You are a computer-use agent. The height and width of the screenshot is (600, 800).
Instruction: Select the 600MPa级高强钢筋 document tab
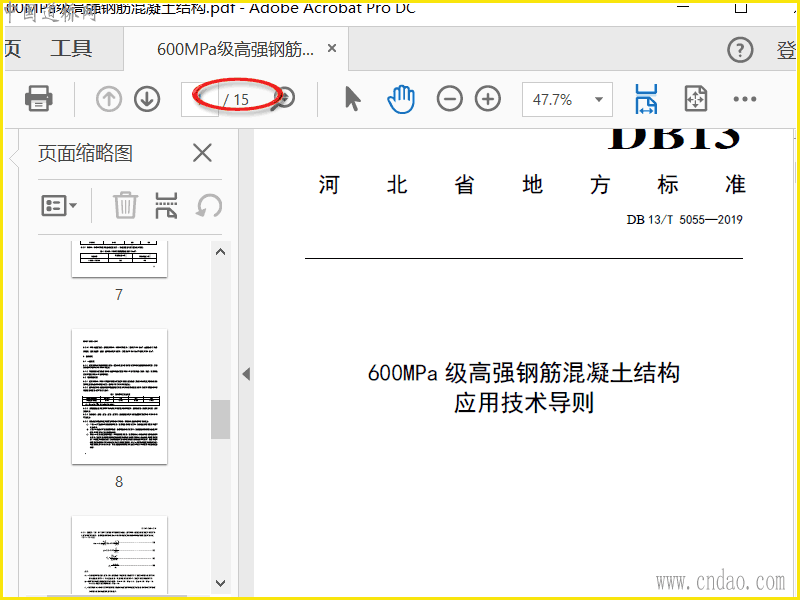point(235,49)
